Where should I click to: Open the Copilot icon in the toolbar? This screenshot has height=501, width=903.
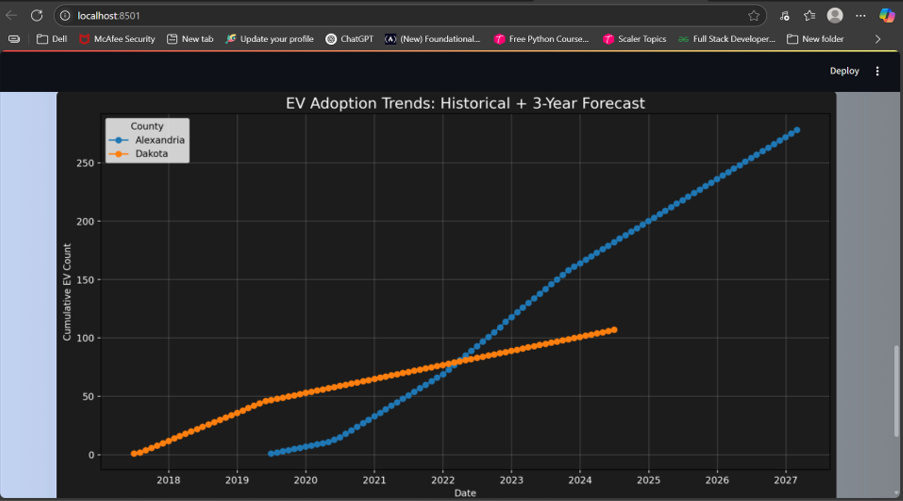click(x=887, y=15)
